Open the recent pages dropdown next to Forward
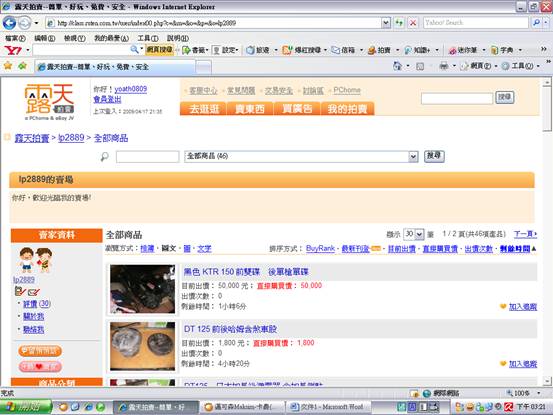The image size is (553, 415). pyautogui.click(x=36, y=23)
